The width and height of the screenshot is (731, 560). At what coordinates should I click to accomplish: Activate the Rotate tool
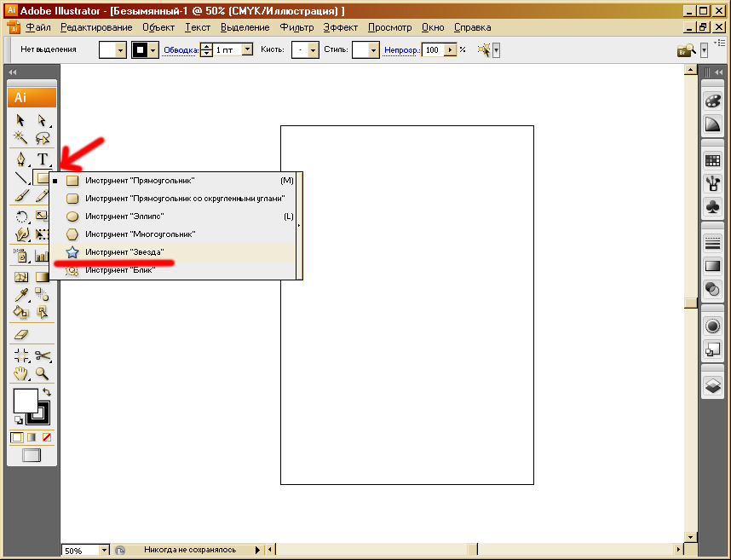[x=20, y=216]
